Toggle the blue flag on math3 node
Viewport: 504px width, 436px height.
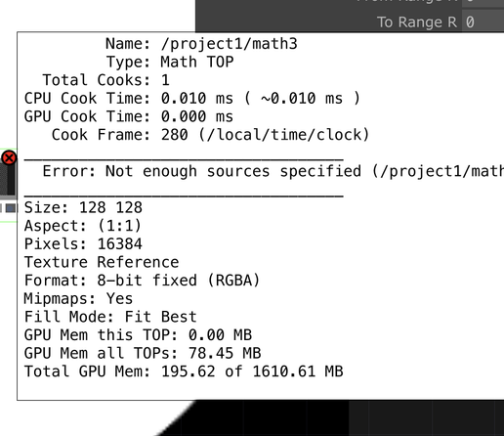pyautogui.click(x=11, y=208)
